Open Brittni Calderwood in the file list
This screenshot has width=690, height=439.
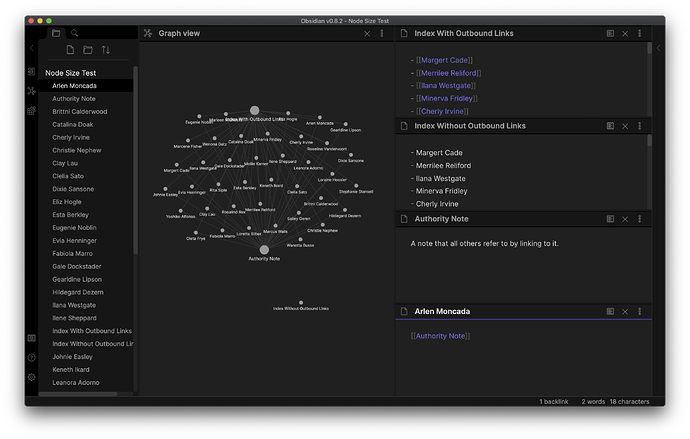80,112
